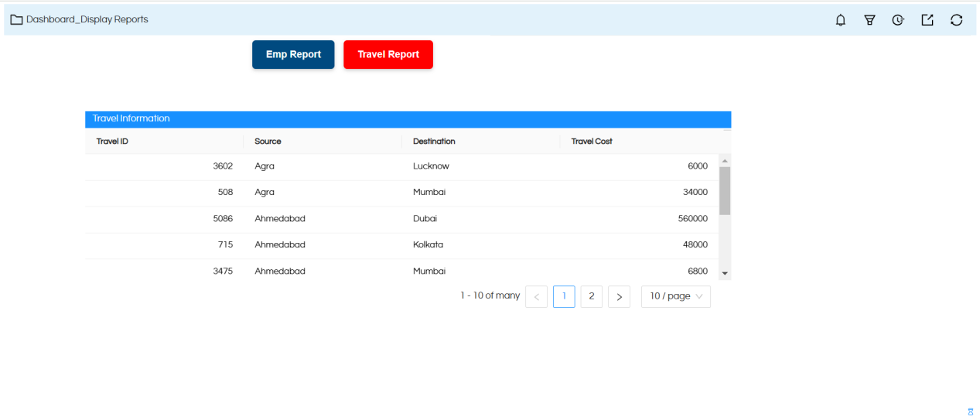Select Travel ID cell 715

click(x=226, y=245)
